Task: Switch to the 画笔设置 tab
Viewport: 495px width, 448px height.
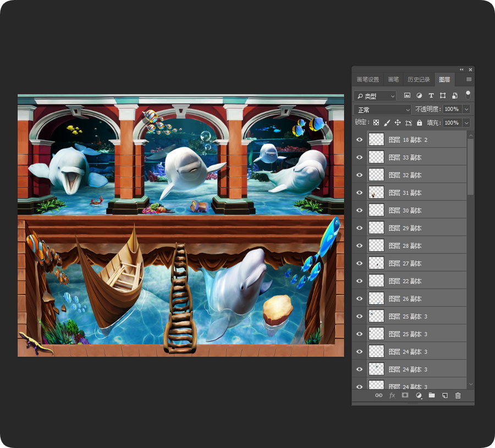Action: (x=367, y=79)
